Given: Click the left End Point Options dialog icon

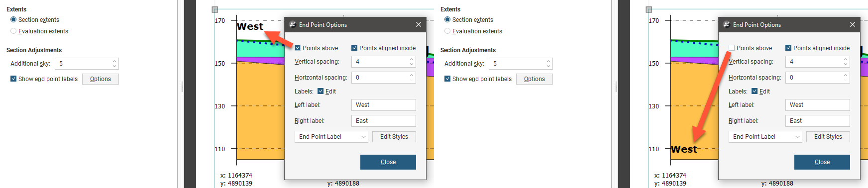Looking at the screenshot, I should pos(293,24).
